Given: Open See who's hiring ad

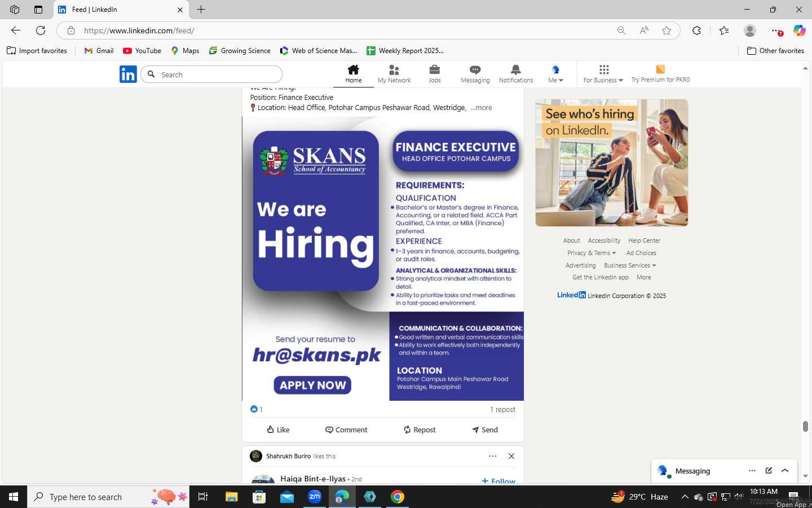Looking at the screenshot, I should click(611, 163).
